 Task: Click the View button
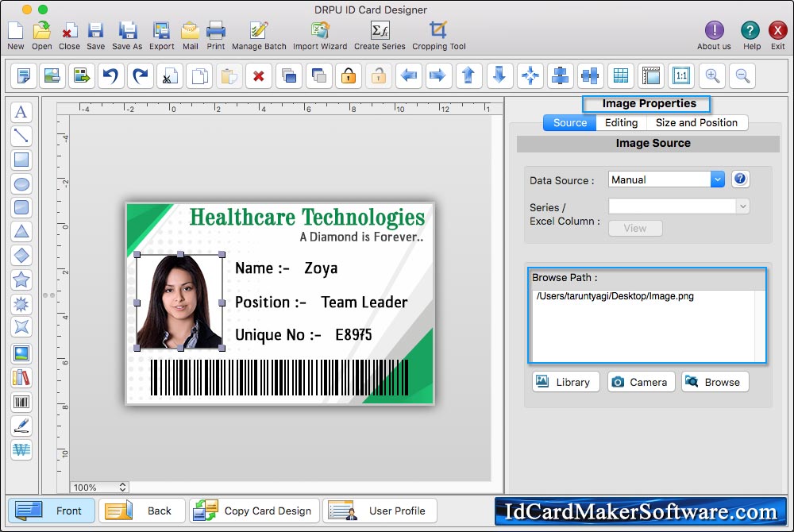635,229
